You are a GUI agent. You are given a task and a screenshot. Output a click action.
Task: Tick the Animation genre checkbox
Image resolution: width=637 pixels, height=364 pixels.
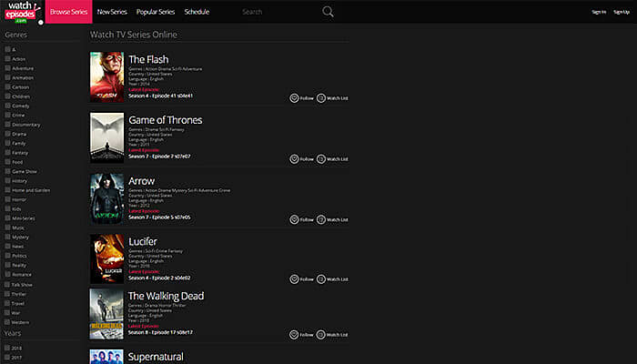pos(7,77)
